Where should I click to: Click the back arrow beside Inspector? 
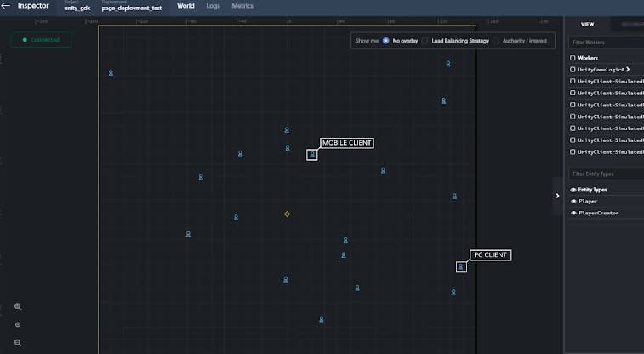pyautogui.click(x=5, y=6)
